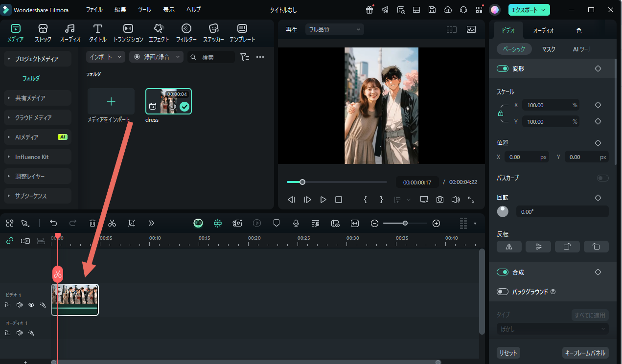Open the エフェクト (Effects) tab

click(x=159, y=33)
